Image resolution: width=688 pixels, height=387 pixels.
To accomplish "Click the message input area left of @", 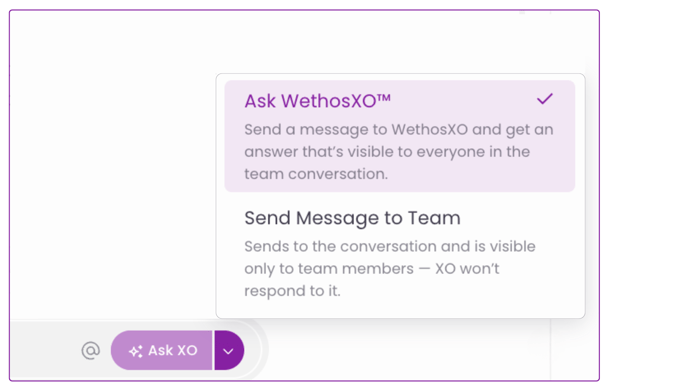I will 43,350.
